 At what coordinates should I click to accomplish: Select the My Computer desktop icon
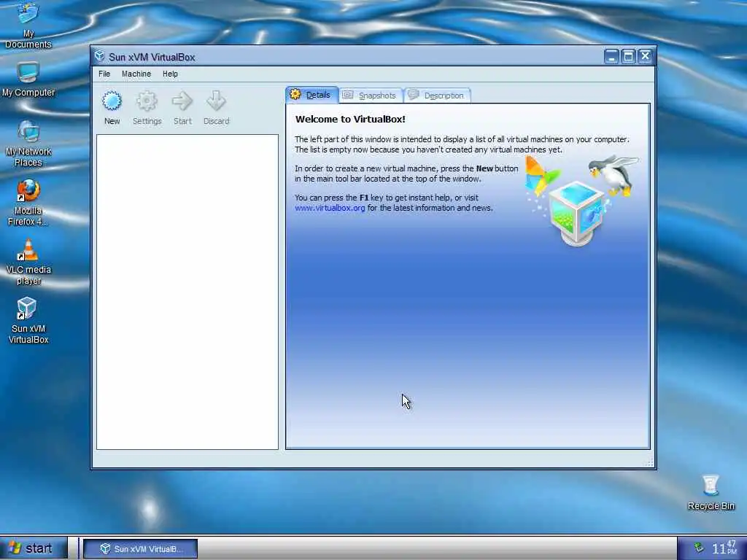[28, 79]
